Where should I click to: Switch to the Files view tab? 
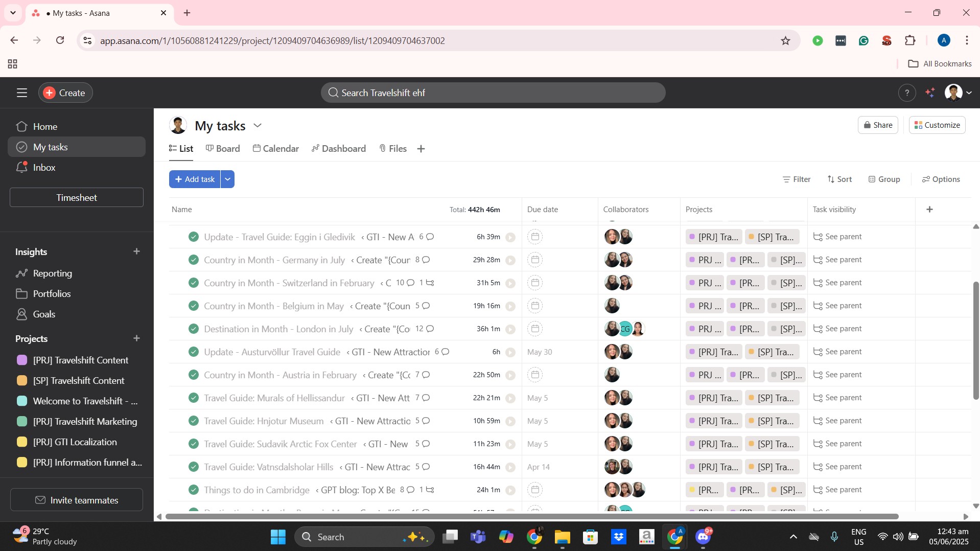click(393, 149)
